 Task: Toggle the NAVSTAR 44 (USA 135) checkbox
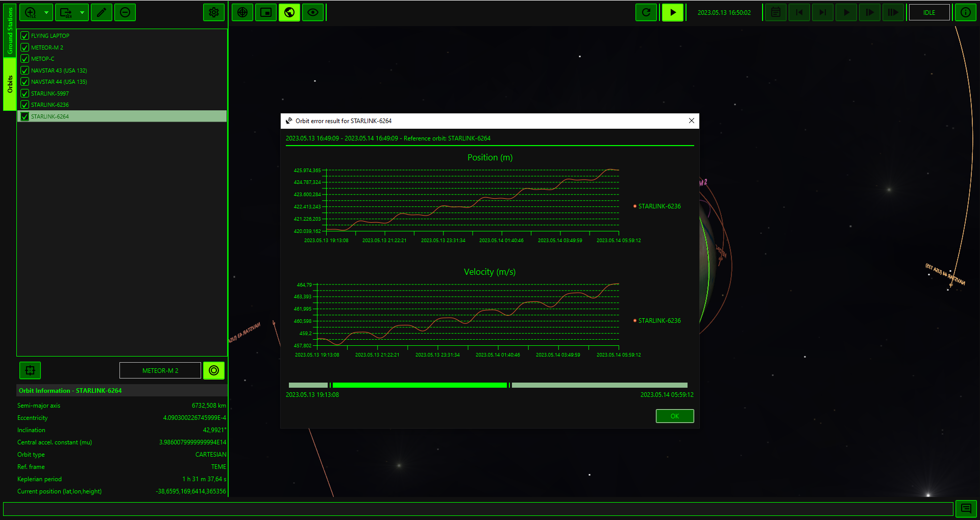(24, 82)
